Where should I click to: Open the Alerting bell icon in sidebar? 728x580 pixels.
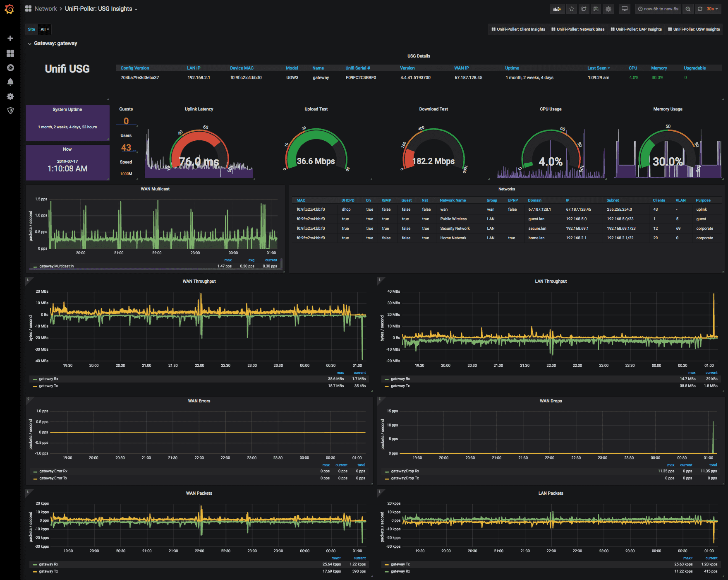(10, 82)
